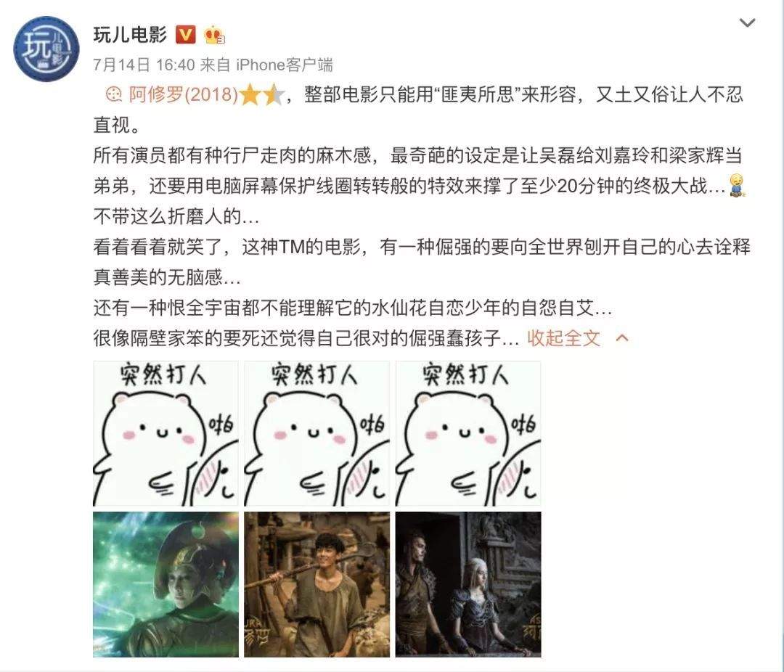Viewport: 784px width, 672px height.
Task: Open the smiling boy with pole still
Action: pyautogui.click(x=317, y=584)
